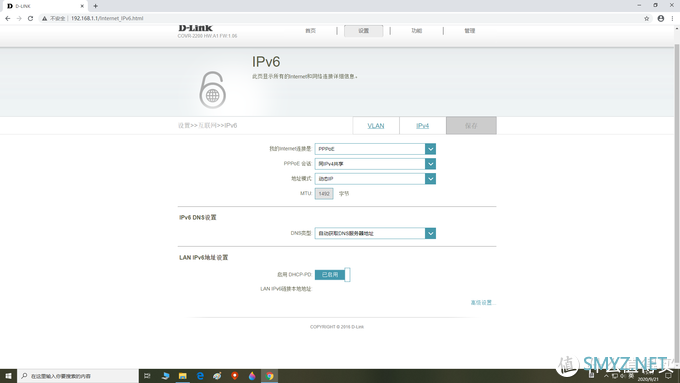The width and height of the screenshot is (680, 383).
Task: Open the Paint palette app on taskbar
Action: [217, 376]
